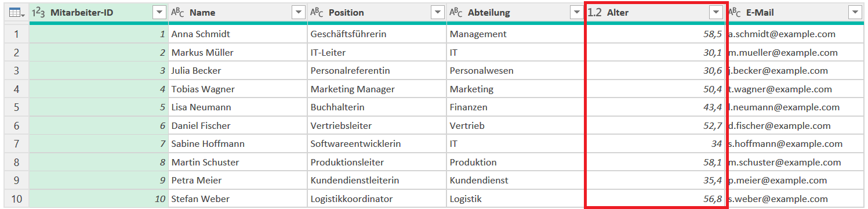Select the cell containing Anna Schmidt
This screenshot has height=209, width=868.
click(x=238, y=34)
